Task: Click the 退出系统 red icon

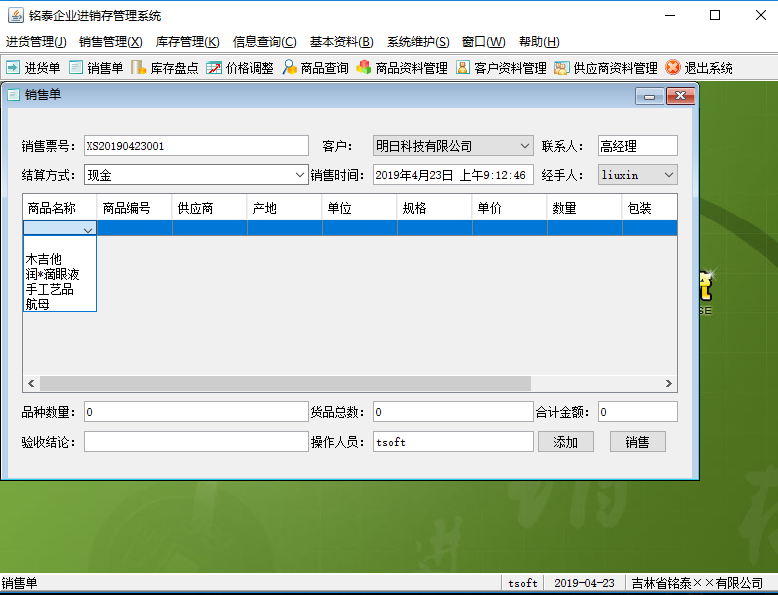Action: pyautogui.click(x=673, y=67)
